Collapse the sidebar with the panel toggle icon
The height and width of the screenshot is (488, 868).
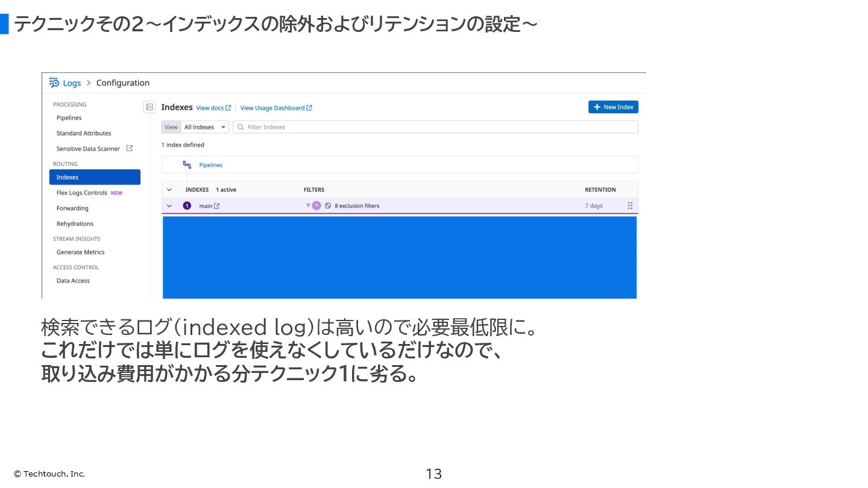click(x=149, y=107)
